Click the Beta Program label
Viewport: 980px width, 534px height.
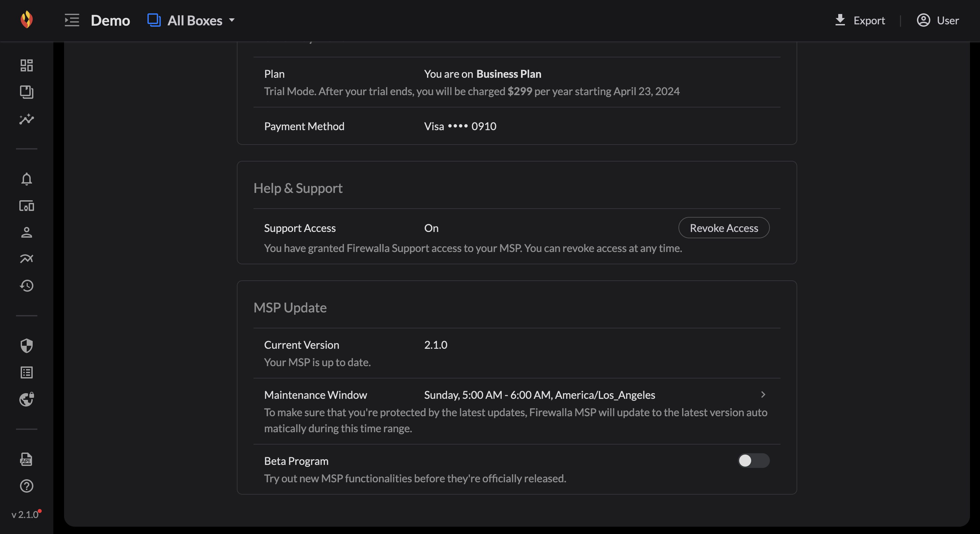point(296,461)
